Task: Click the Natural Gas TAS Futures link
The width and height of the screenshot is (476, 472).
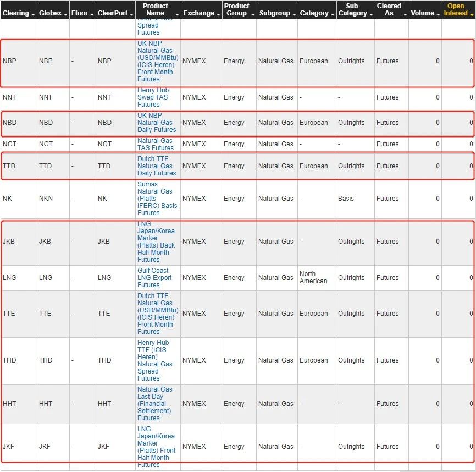Action: coord(155,144)
